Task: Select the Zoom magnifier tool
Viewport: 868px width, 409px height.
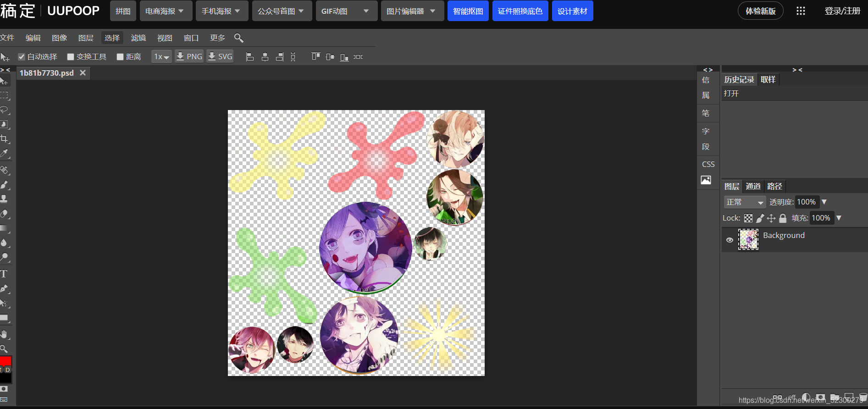Action: (4, 349)
